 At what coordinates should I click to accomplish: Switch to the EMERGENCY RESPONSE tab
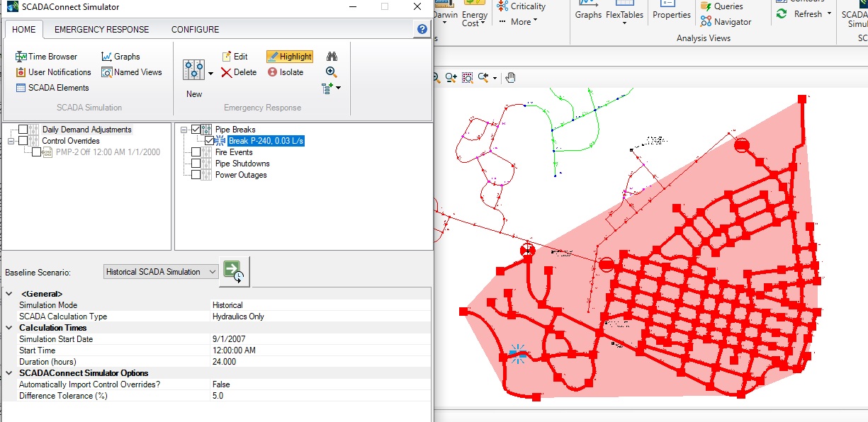[101, 30]
